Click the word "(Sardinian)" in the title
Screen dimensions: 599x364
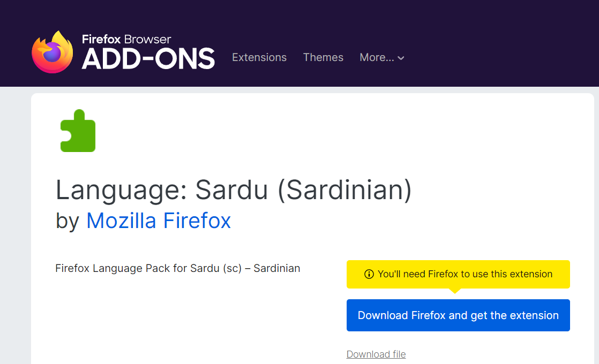point(345,189)
